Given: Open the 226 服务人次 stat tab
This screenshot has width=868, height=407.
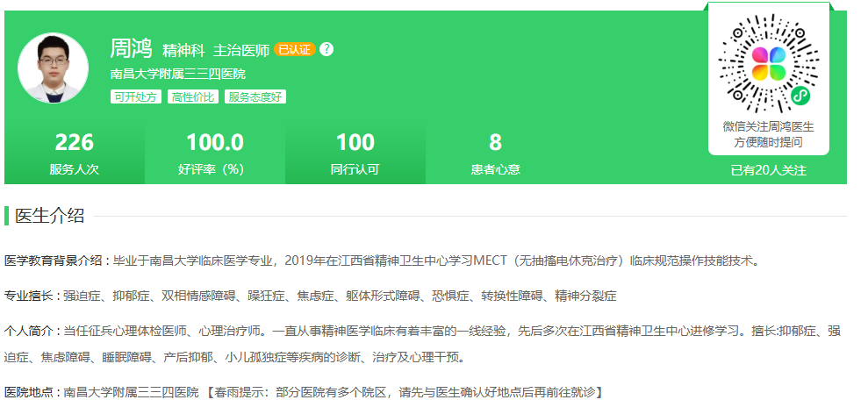Looking at the screenshot, I should point(75,154).
